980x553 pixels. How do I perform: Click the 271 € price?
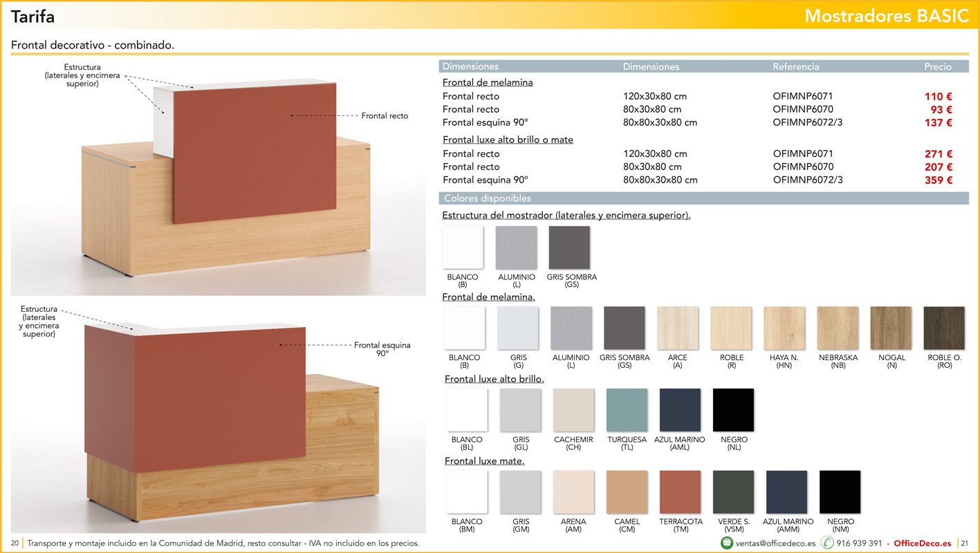tap(939, 154)
